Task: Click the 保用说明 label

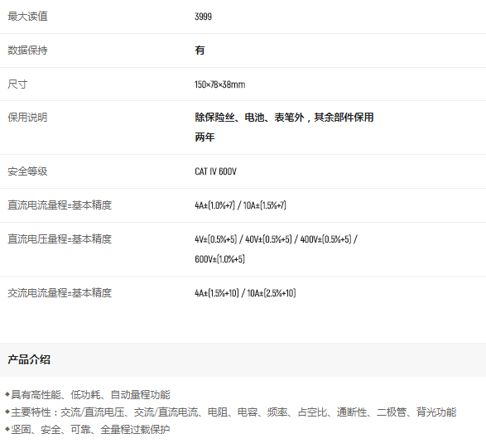Action: [x=27, y=118]
